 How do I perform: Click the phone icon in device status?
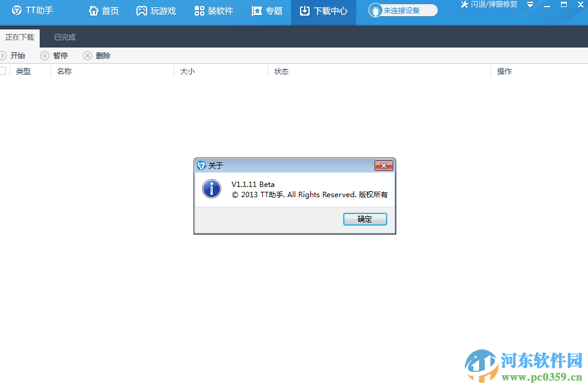[x=376, y=10]
